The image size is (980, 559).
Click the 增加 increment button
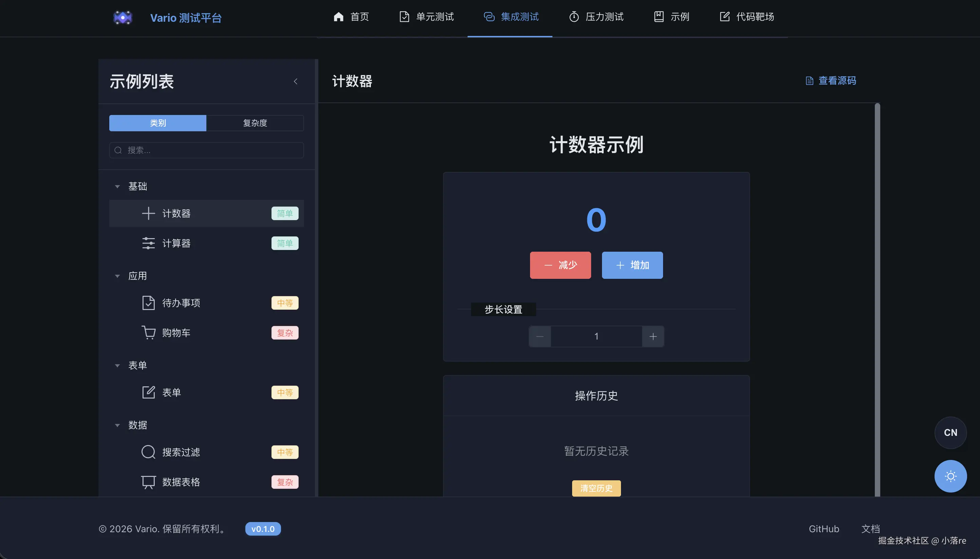pos(632,265)
